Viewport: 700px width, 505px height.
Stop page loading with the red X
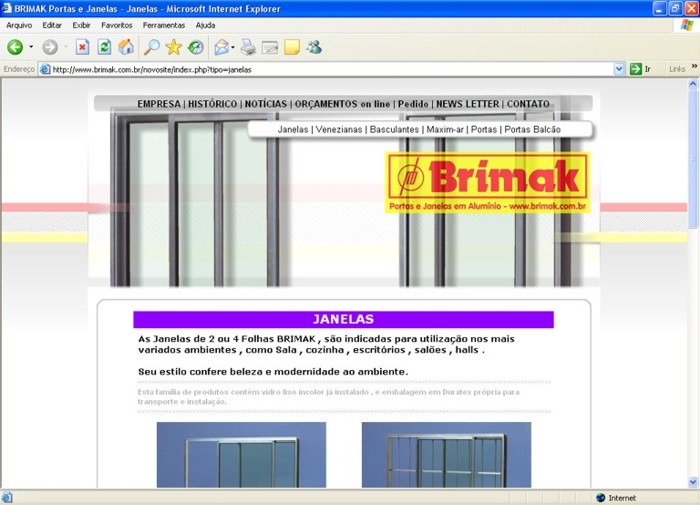(x=83, y=47)
